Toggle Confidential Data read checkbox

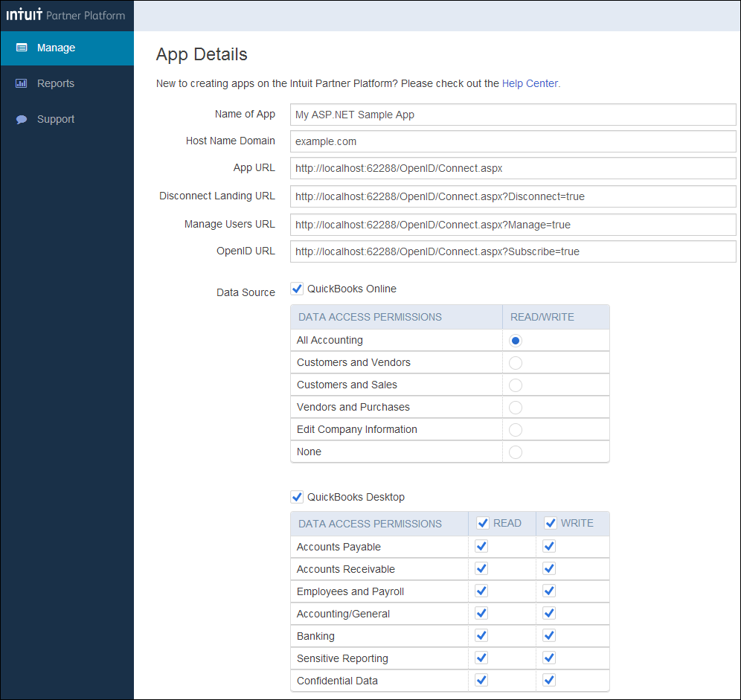[481, 680]
